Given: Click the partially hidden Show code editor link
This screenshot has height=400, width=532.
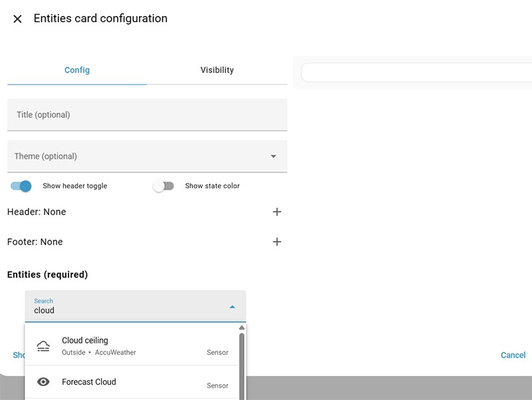Looking at the screenshot, I should tap(18, 355).
